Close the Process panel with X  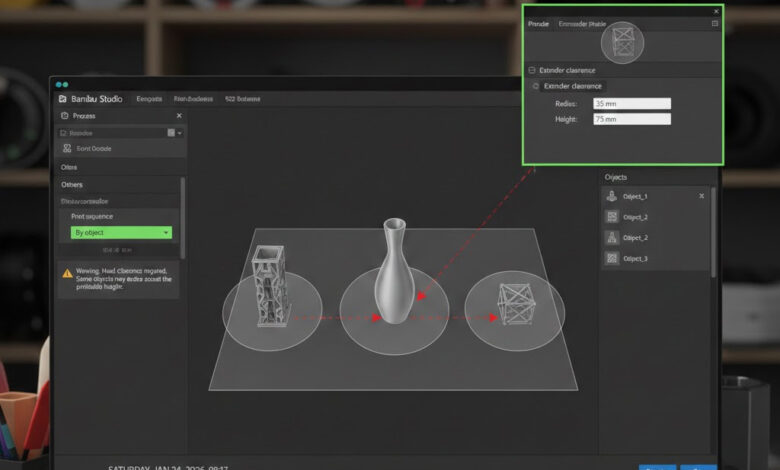178,116
